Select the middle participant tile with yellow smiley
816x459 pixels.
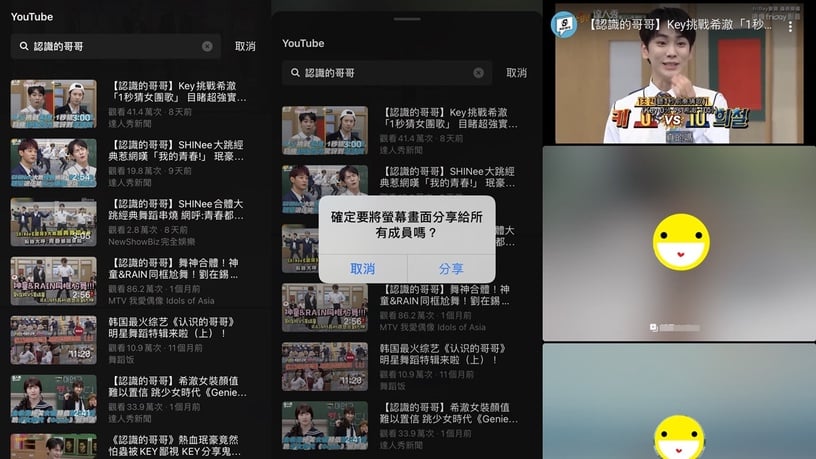point(679,244)
